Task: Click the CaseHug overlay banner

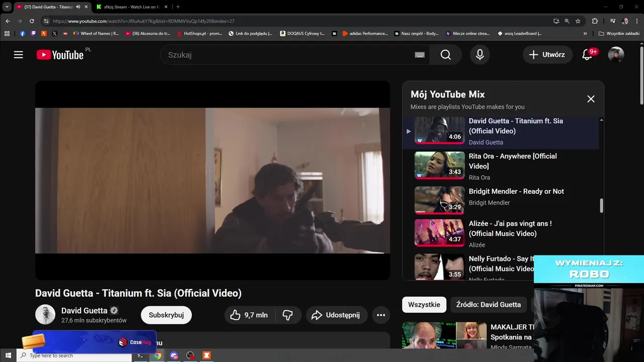Action: (x=95, y=342)
